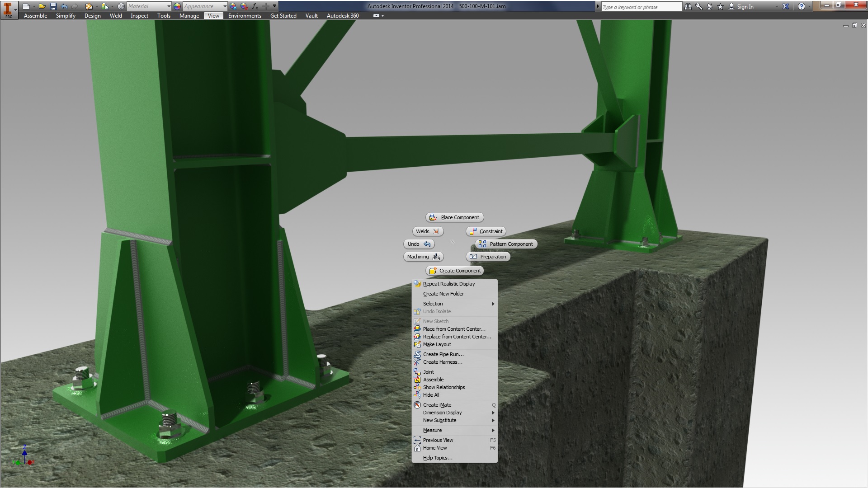Choose Create New Folder from context menu

coord(443,294)
